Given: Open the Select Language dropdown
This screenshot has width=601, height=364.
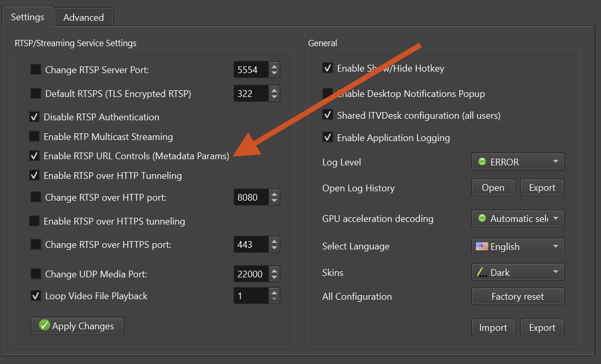Looking at the screenshot, I should pos(517,246).
